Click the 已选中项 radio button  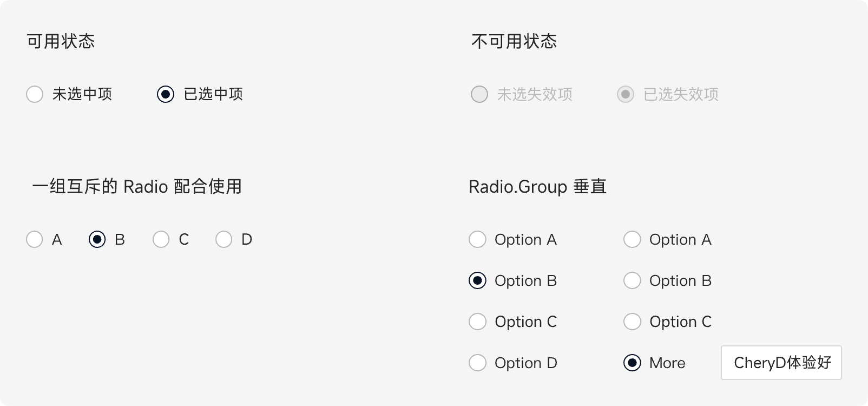pos(166,94)
